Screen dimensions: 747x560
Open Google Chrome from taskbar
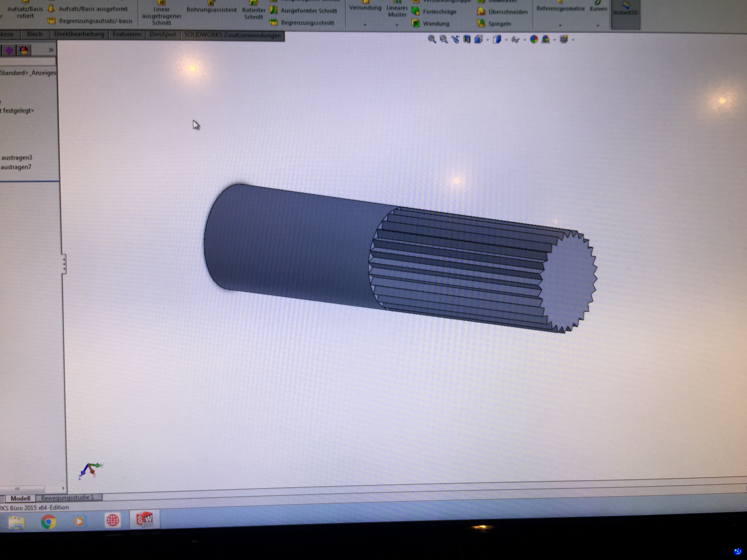pyautogui.click(x=49, y=522)
